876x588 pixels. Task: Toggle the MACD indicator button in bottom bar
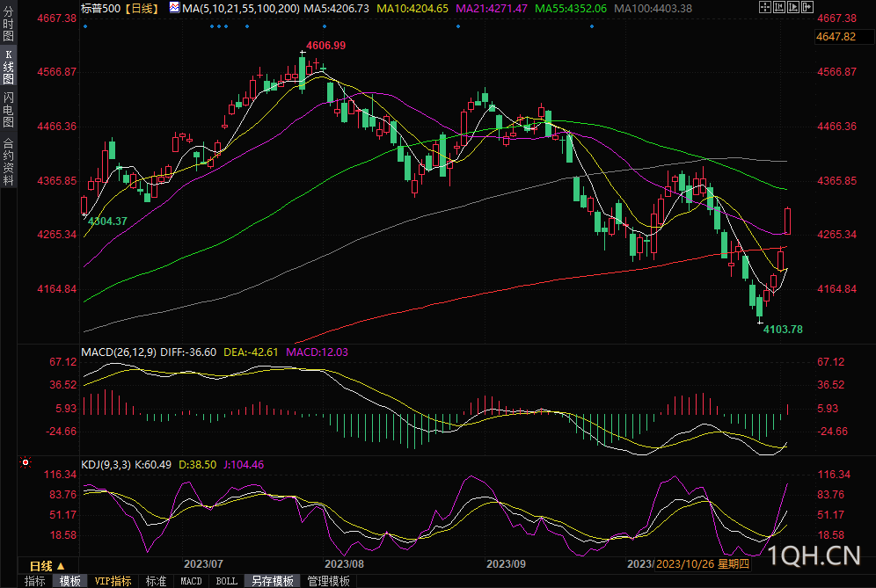click(191, 581)
